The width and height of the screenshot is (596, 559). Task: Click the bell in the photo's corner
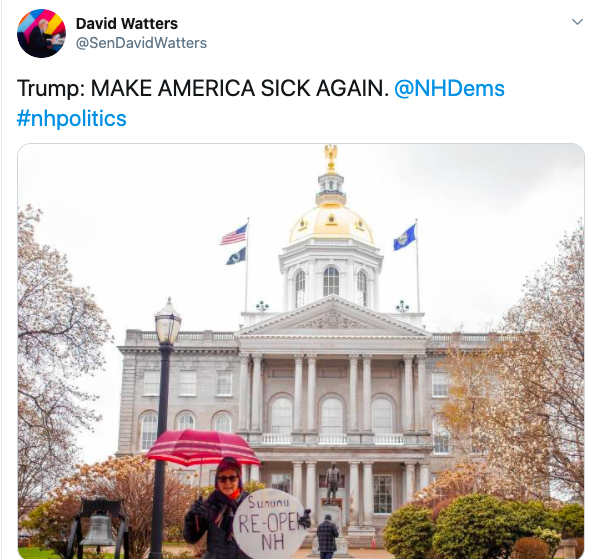pos(99,529)
